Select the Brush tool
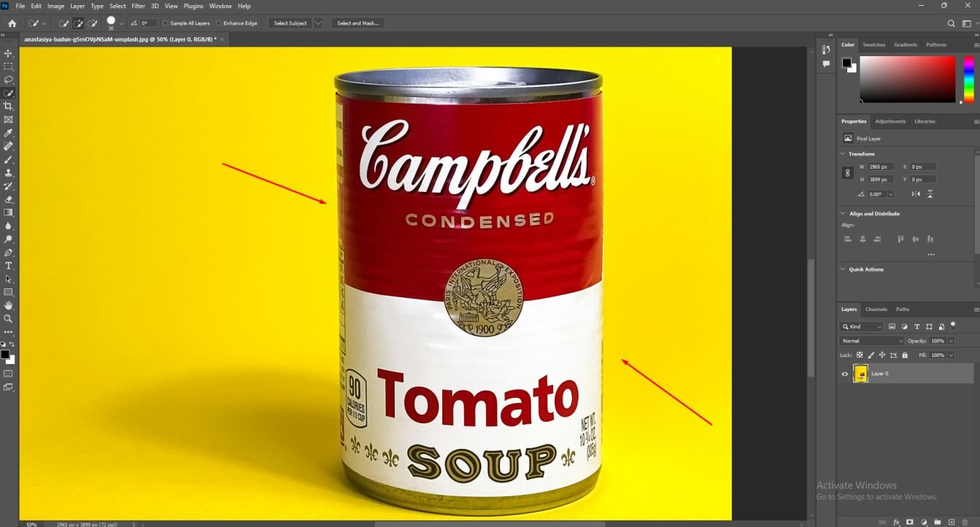980x527 pixels. [x=9, y=159]
